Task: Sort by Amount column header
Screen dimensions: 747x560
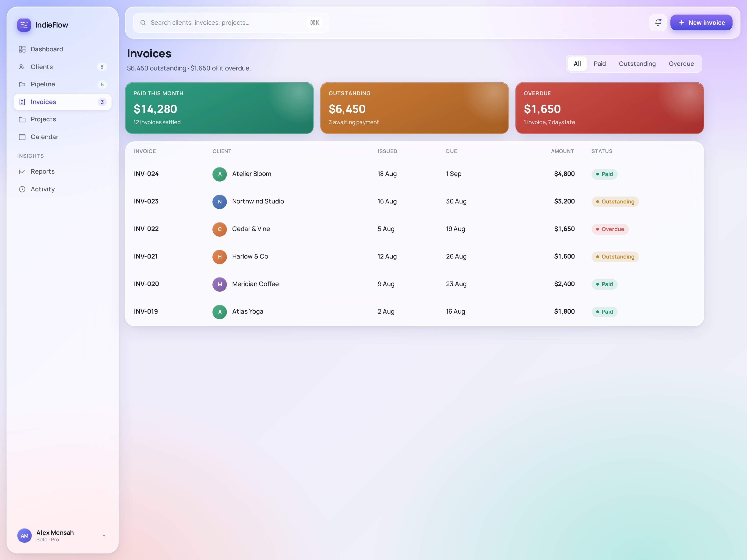Action: coord(563,151)
